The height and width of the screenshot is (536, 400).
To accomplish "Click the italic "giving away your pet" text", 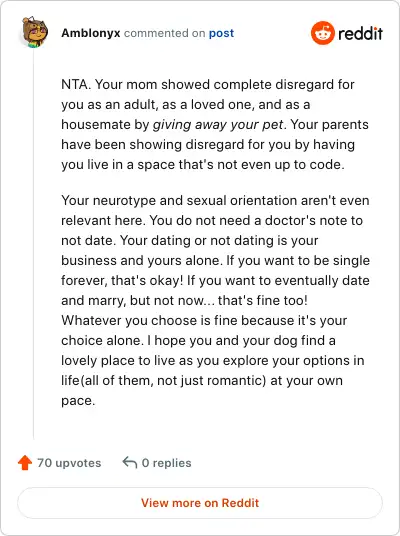I will [218, 124].
